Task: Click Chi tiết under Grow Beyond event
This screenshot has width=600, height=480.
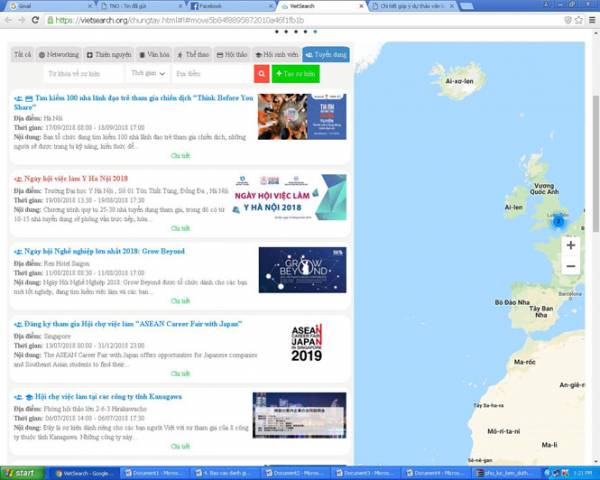Action: [180, 300]
